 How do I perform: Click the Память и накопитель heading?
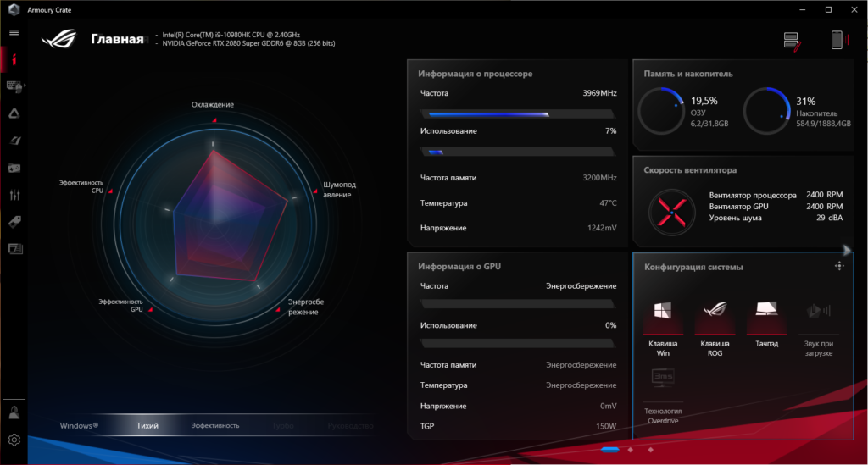(x=688, y=74)
